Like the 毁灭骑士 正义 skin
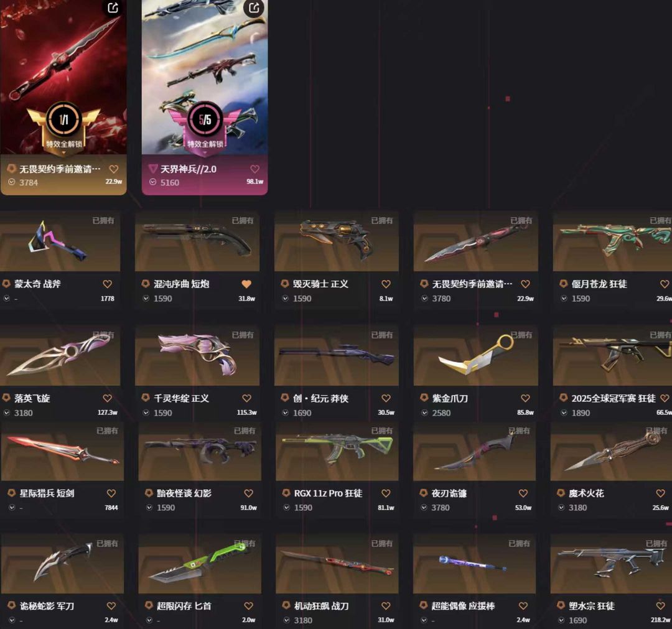Image resolution: width=672 pixels, height=629 pixels. coord(386,284)
